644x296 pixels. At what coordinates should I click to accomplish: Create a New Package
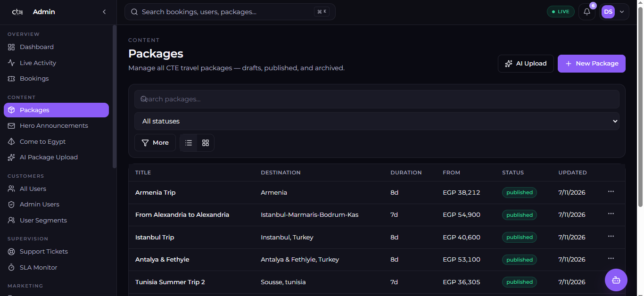pos(592,64)
